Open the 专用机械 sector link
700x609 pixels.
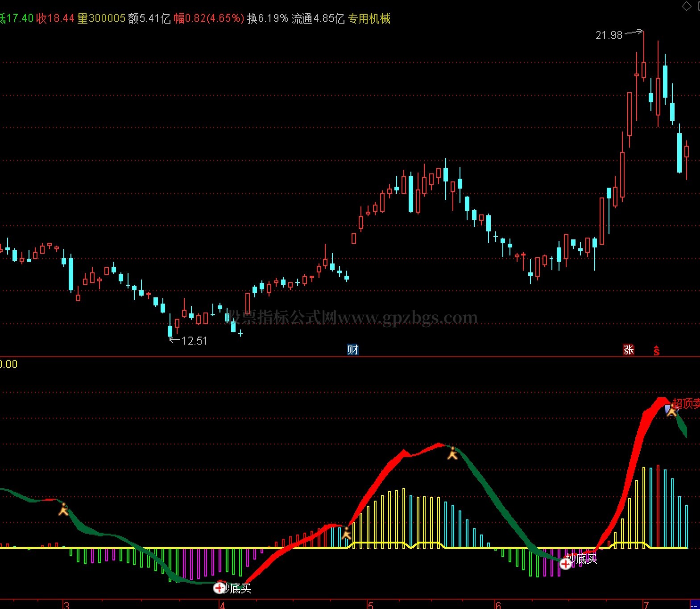click(x=369, y=18)
